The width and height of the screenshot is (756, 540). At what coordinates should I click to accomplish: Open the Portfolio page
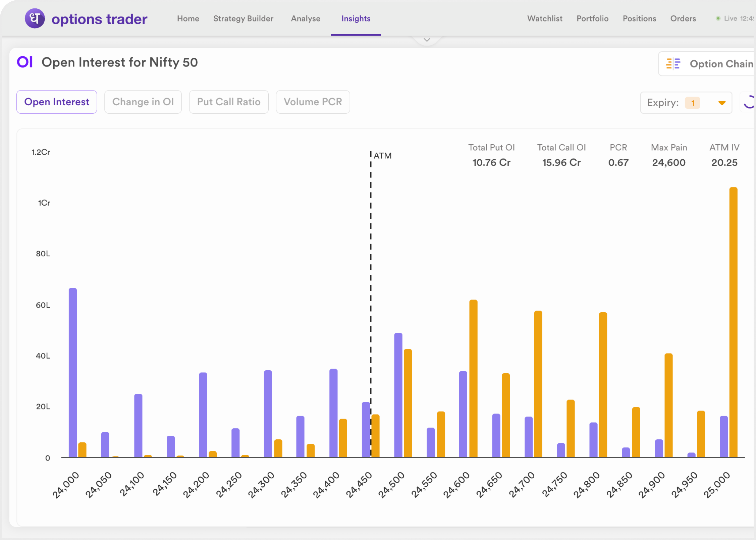click(592, 19)
